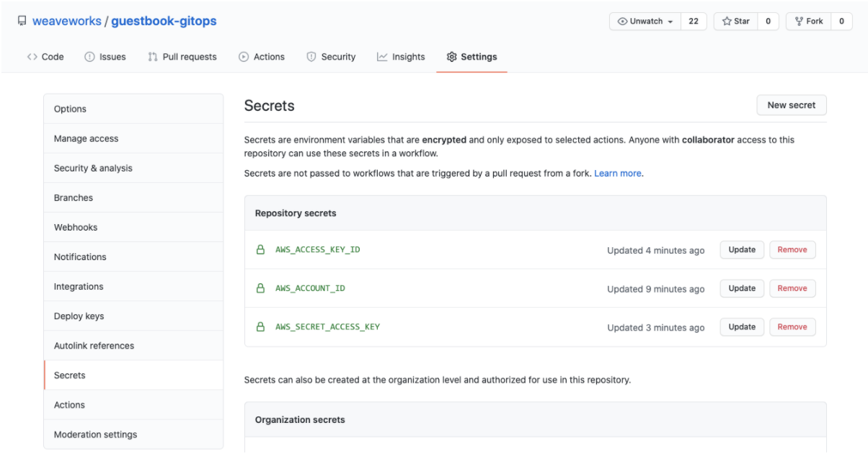Screen dimensions: 868x464
Task: Remove the AWS_SECRET_ACCESS_KEY secret
Action: coord(792,327)
